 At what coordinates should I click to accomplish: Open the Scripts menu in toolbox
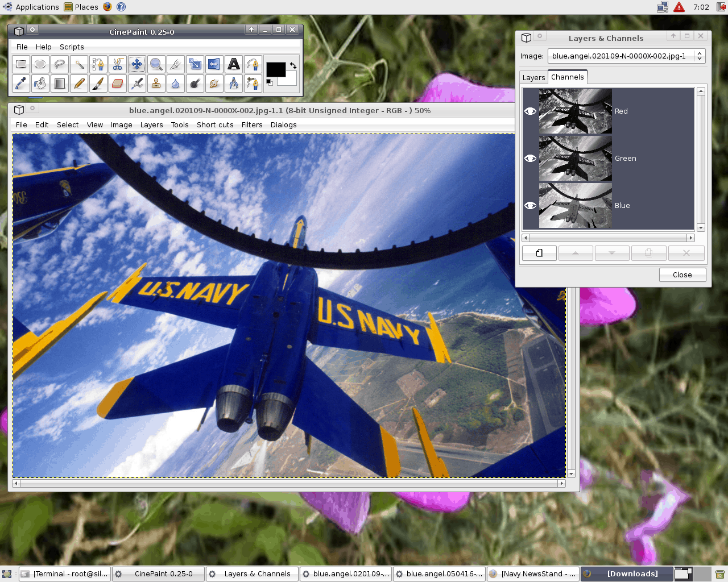coord(72,47)
